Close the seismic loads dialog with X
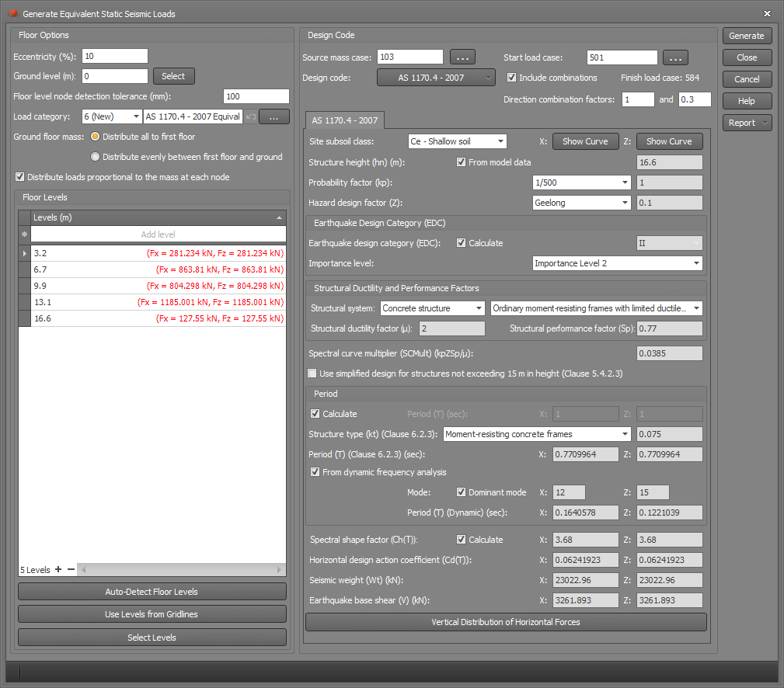This screenshot has width=784, height=688. (767, 13)
